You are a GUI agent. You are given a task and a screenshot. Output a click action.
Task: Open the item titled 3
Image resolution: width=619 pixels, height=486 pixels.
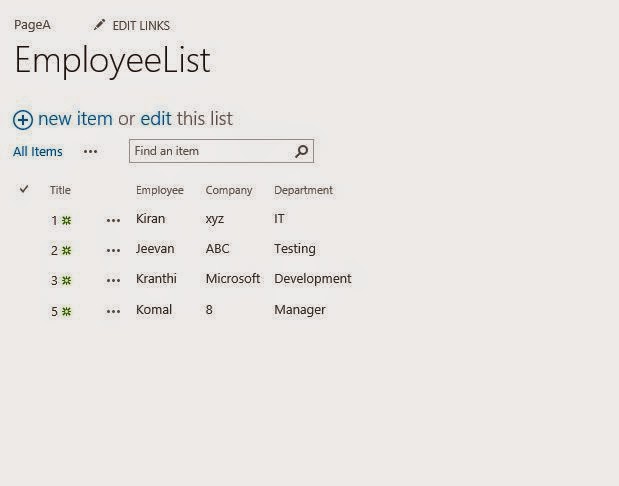[54, 280]
